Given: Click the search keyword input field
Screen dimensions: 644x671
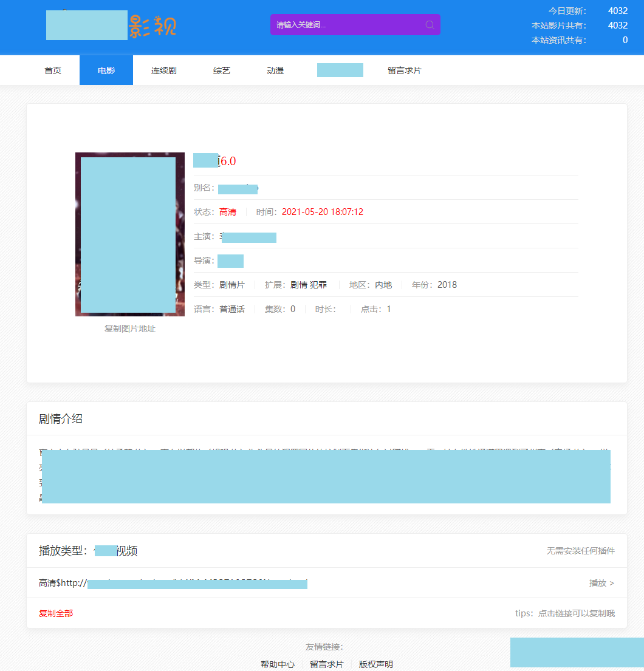Looking at the screenshot, I should click(x=346, y=24).
